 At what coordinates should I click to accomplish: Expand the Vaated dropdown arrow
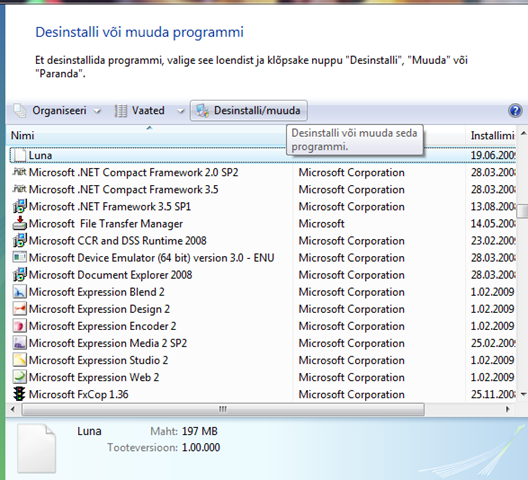[181, 111]
